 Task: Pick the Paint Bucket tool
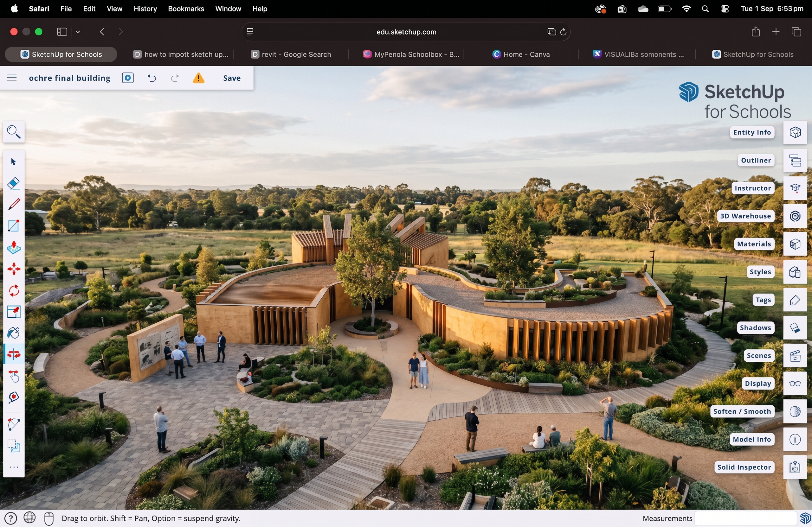14,333
